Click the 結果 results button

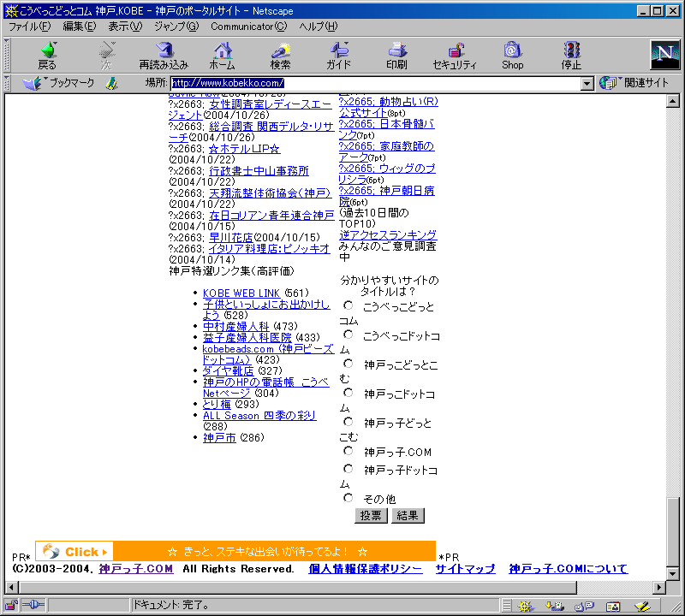point(408,516)
